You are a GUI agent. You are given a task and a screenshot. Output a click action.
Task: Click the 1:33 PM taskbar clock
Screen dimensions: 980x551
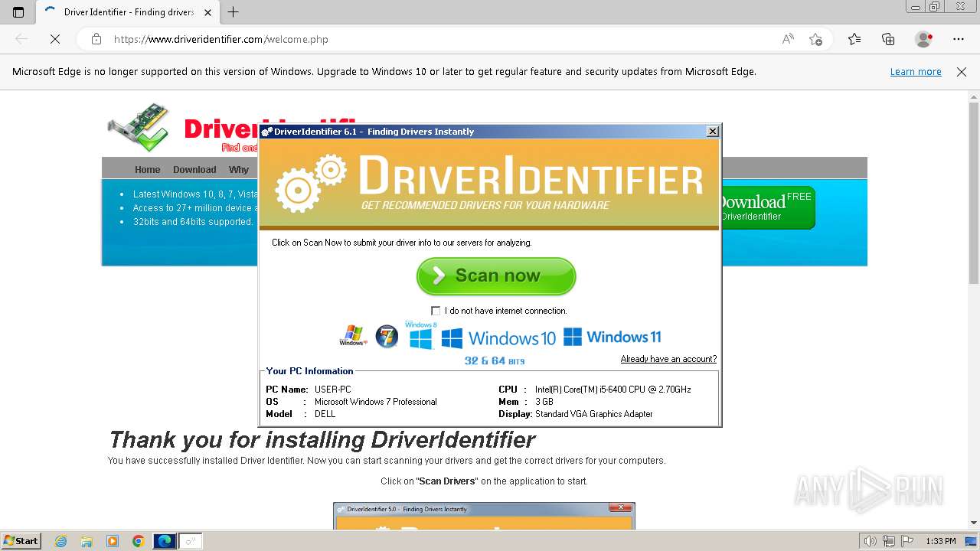point(941,541)
